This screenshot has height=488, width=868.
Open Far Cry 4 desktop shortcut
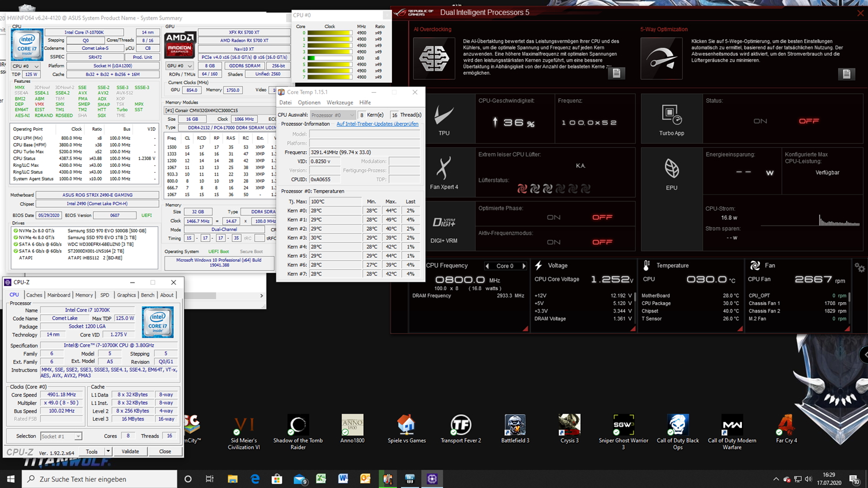coord(786,429)
